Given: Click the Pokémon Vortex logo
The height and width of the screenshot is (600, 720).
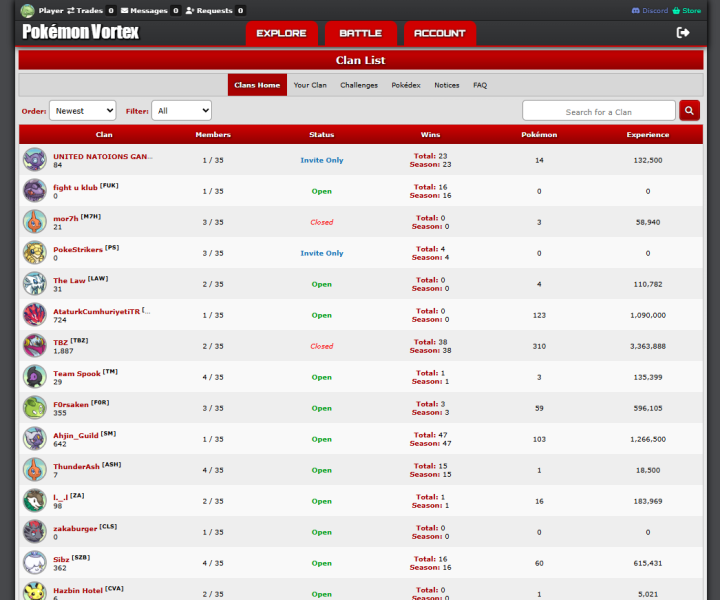Looking at the screenshot, I should (x=80, y=32).
